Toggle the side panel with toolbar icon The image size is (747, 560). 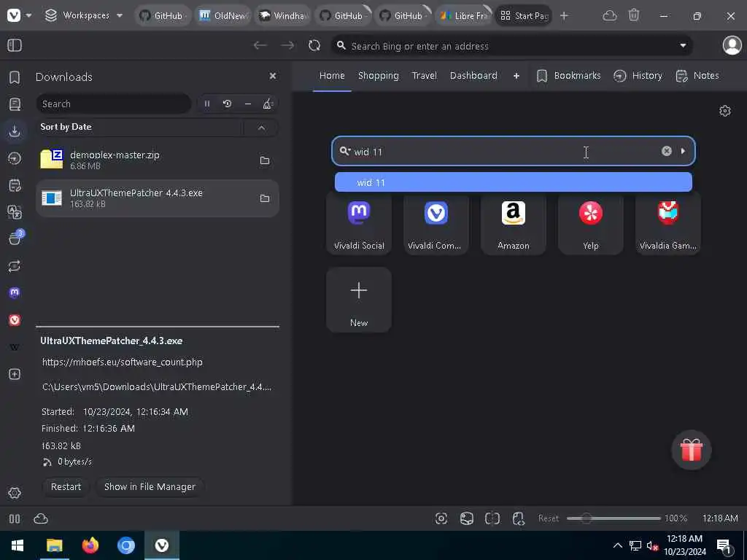pyautogui.click(x=15, y=45)
